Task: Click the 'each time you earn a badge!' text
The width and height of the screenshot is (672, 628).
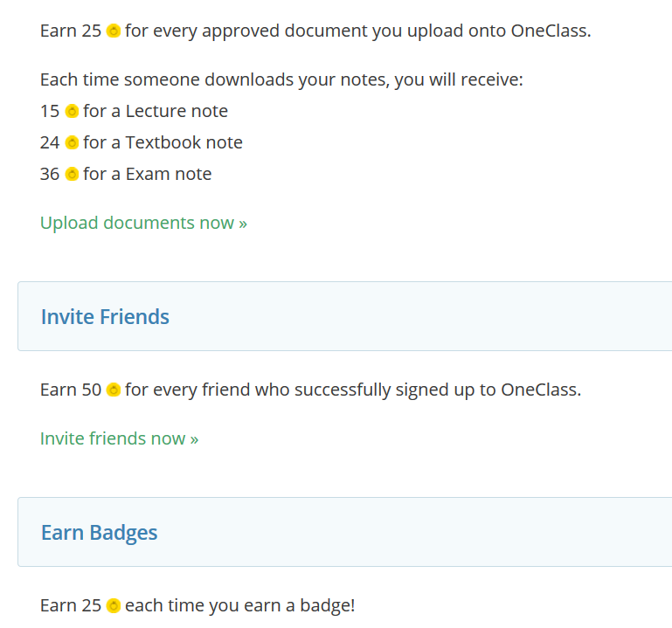Action: coord(240,605)
